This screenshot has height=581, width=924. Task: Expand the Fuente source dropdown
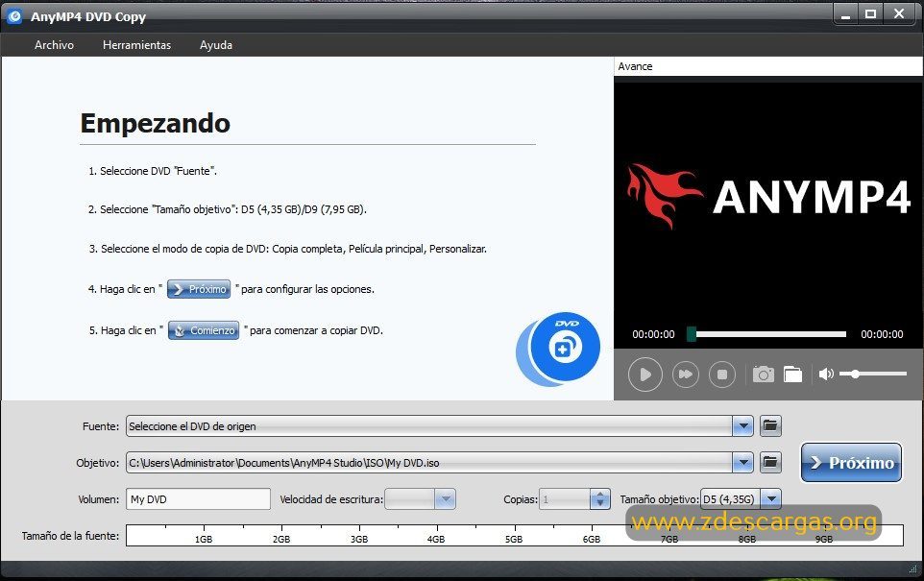click(743, 426)
